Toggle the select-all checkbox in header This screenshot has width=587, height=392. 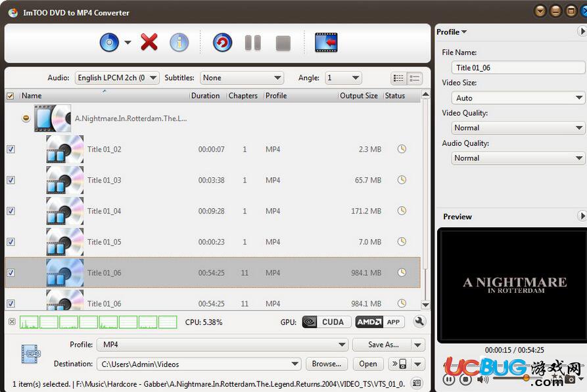point(11,96)
